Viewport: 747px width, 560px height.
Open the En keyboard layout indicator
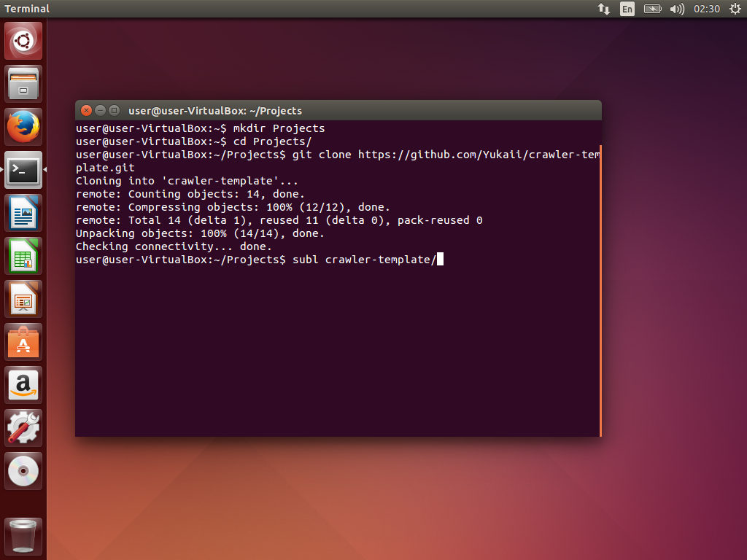tap(627, 9)
